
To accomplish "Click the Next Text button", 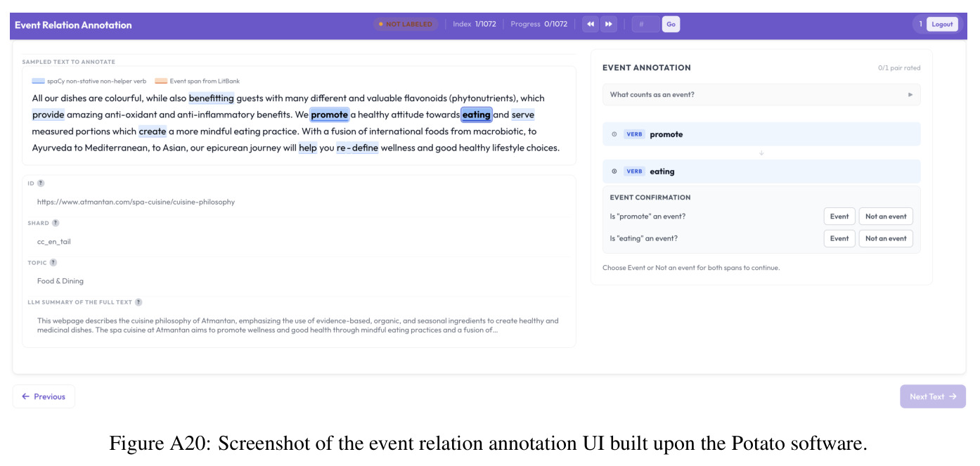I will tap(933, 396).
